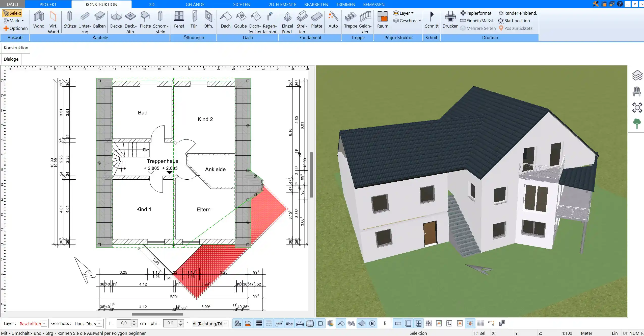Open the layers stack panel in sidebar
The image size is (644, 336).
(637, 75)
